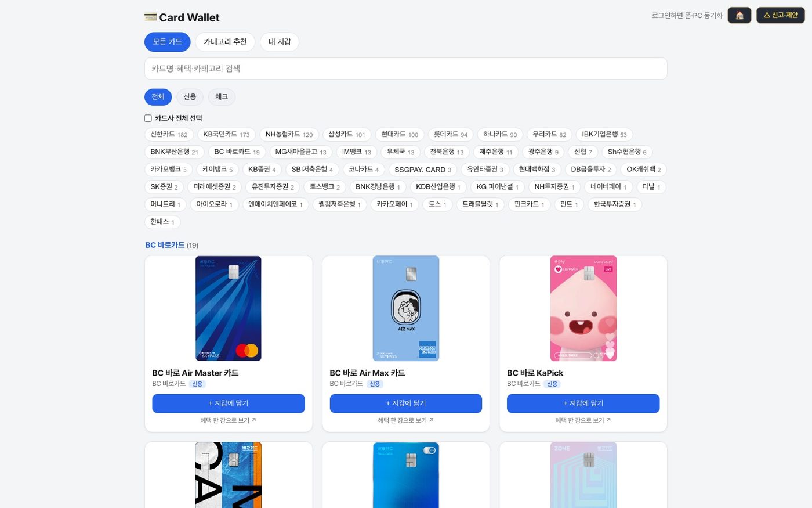Filter by 현대백화점 issuer chip

[537, 170]
